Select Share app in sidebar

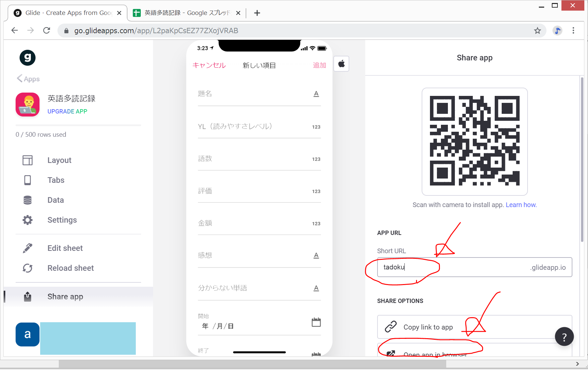pos(78,297)
